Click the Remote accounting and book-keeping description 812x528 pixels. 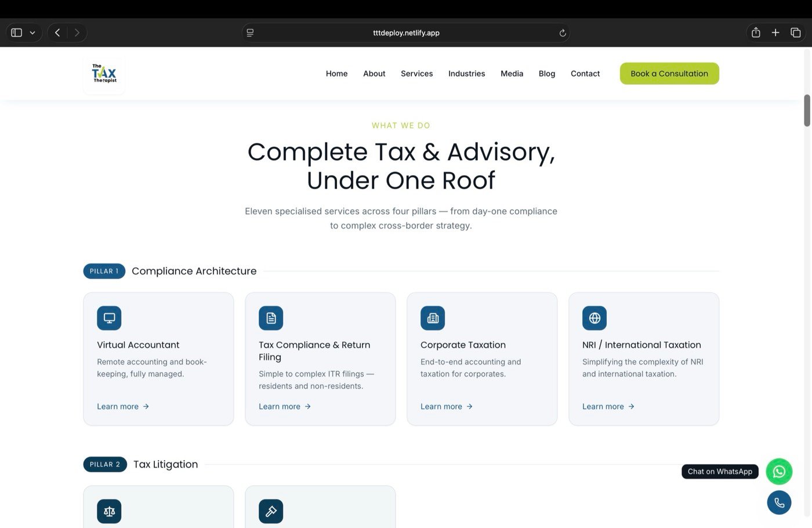(x=152, y=368)
